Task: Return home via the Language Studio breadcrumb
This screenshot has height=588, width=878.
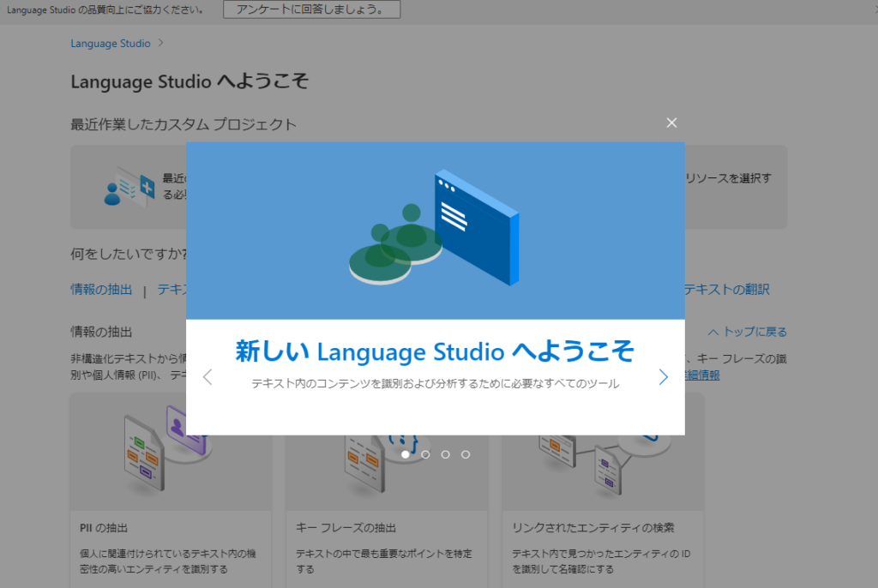Action: [110, 43]
